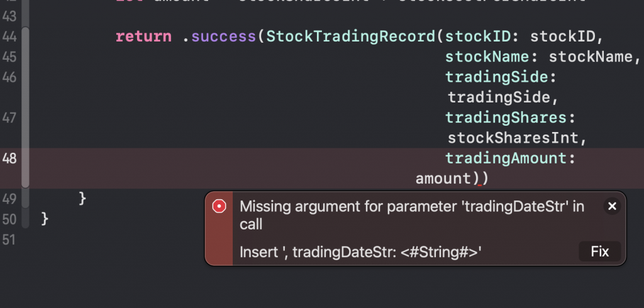This screenshot has height=308, width=644.
Task: Click StockTradingRecord initializer name
Action: point(350,36)
